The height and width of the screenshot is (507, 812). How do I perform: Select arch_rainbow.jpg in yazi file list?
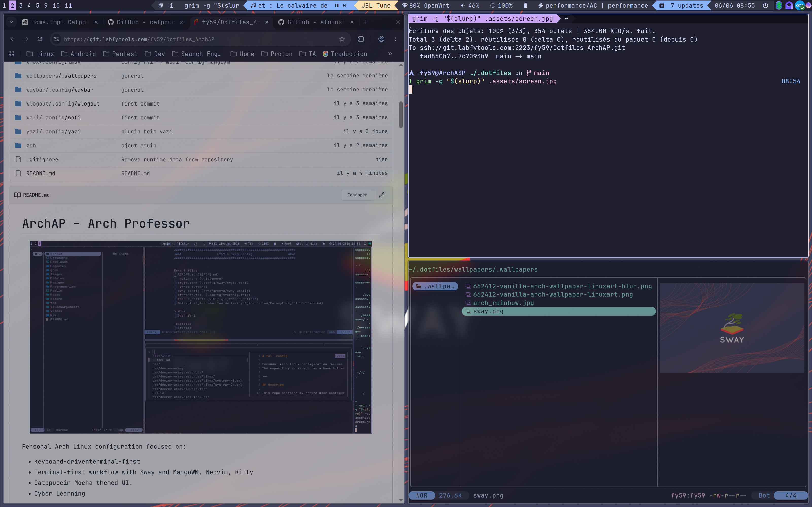(x=503, y=303)
